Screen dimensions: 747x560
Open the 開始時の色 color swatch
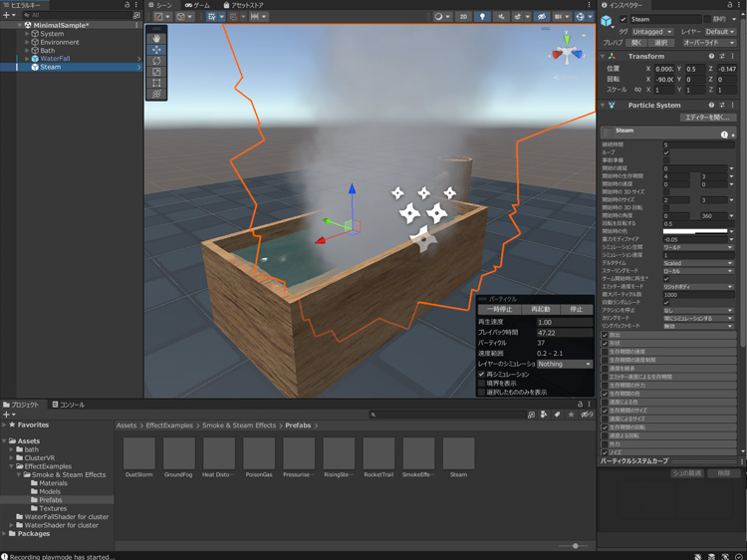pyautogui.click(x=696, y=232)
